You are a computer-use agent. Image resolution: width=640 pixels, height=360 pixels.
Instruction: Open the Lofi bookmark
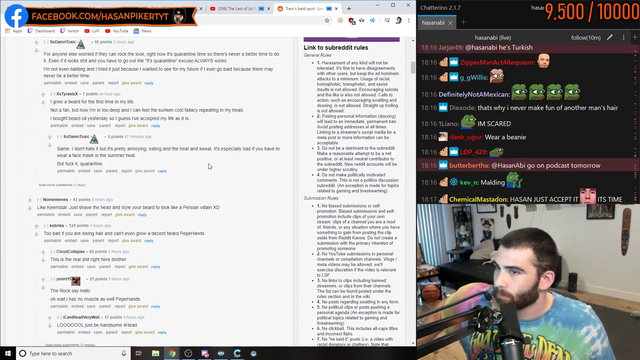click(x=92, y=31)
